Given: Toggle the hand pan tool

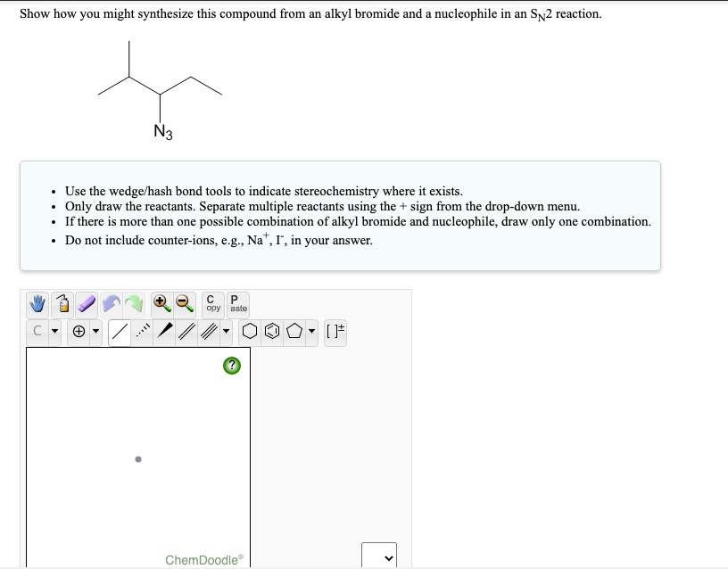Looking at the screenshot, I should coord(36,306).
